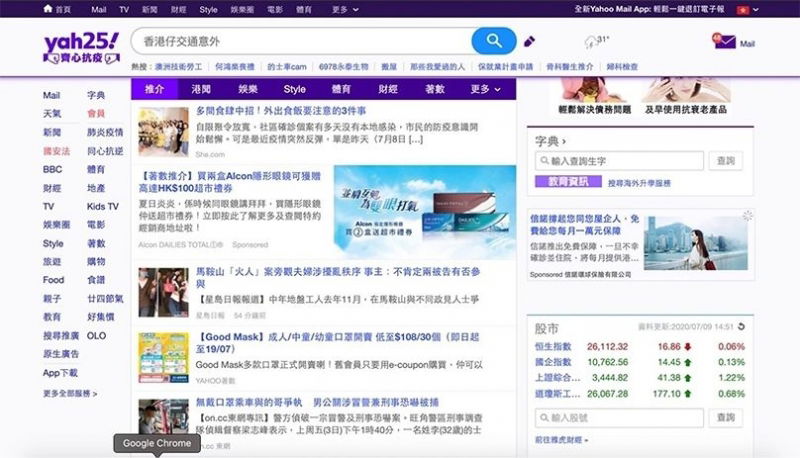Click the yah25 Yahoo logo

click(x=82, y=48)
